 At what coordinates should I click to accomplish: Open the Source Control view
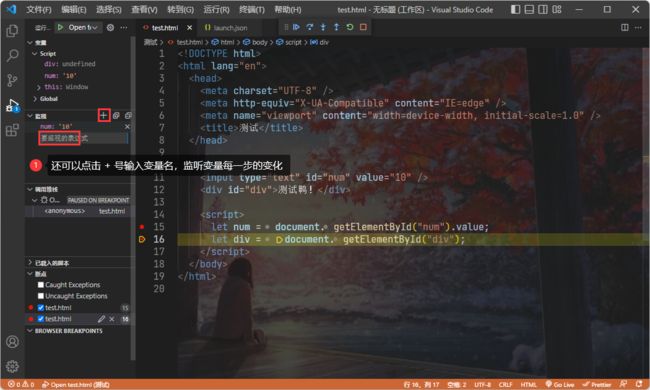(12, 80)
